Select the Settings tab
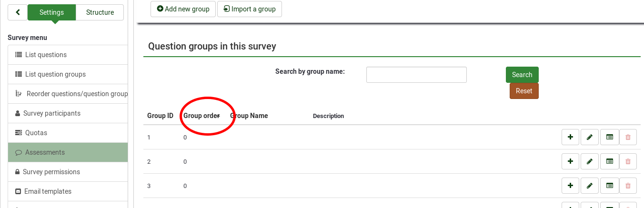This screenshot has width=644, height=208. [51, 12]
